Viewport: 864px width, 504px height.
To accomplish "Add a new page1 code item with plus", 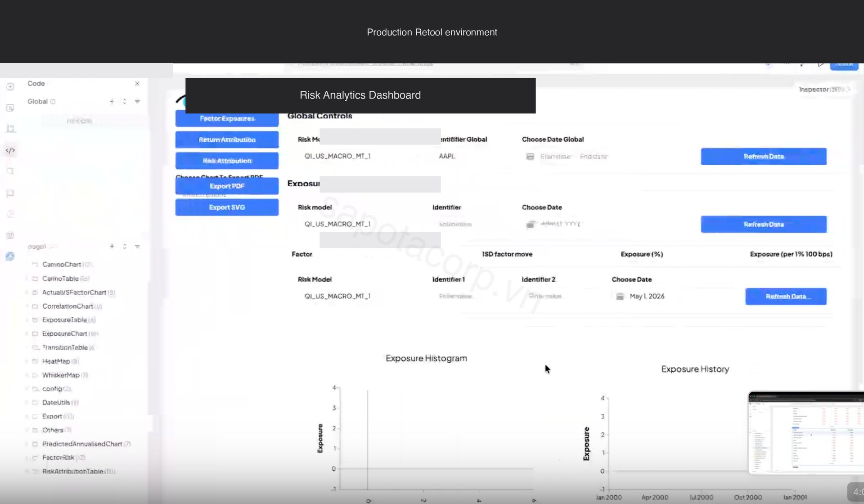I will pos(112,247).
